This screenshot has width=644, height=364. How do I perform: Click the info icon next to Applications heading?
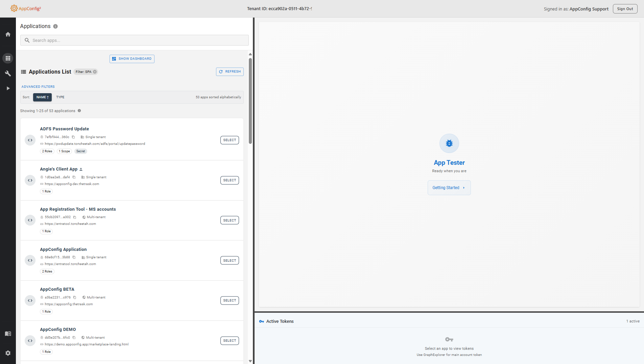click(x=55, y=26)
